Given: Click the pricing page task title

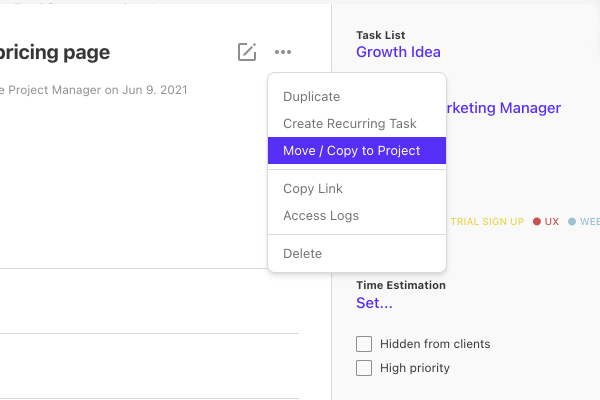Looking at the screenshot, I should [x=55, y=52].
